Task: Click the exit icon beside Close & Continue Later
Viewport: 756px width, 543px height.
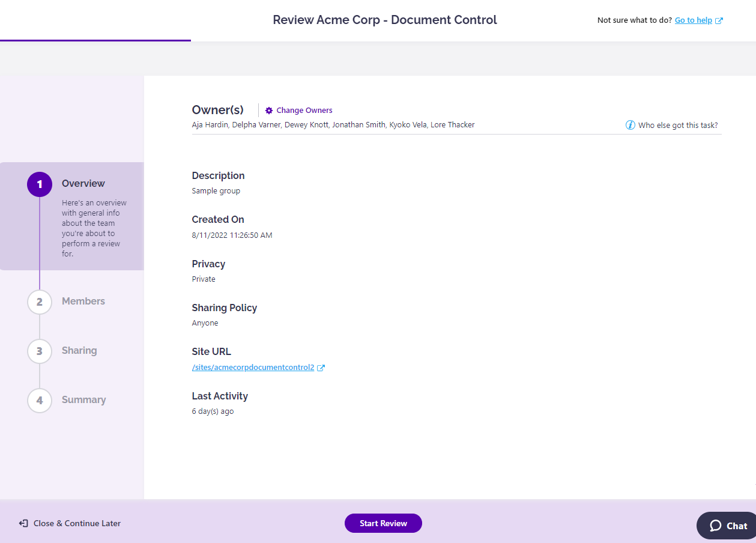Action: click(x=23, y=523)
